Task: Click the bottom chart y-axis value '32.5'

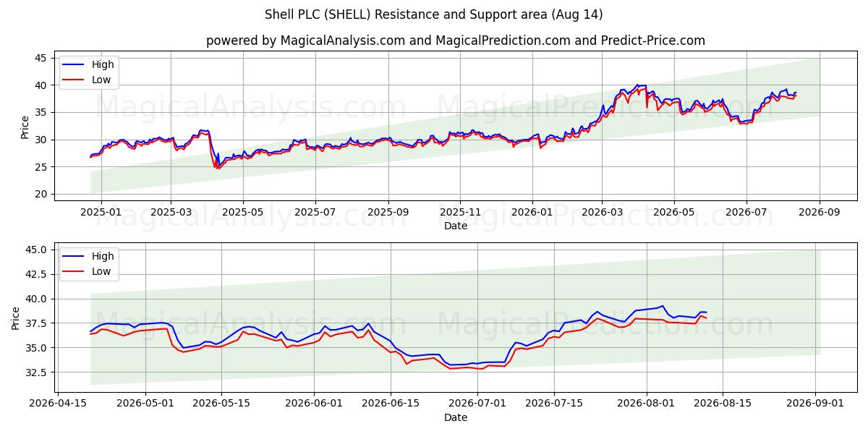Action: tap(38, 373)
